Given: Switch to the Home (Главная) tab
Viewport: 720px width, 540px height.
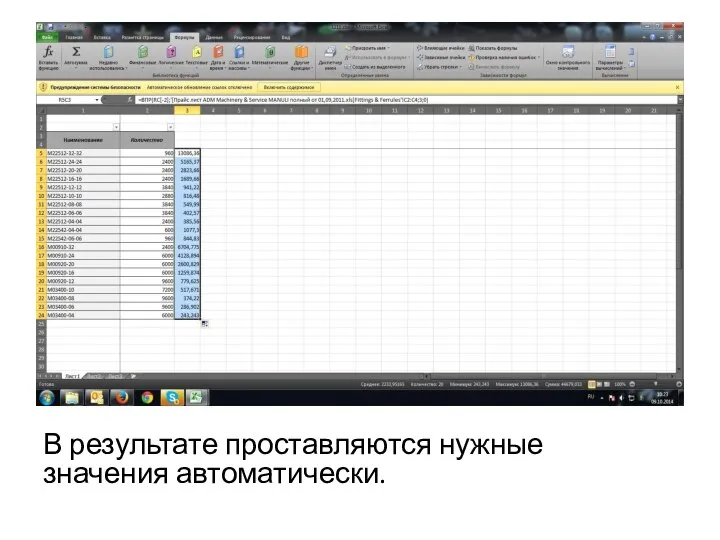Looking at the screenshot, I should pyautogui.click(x=74, y=37).
